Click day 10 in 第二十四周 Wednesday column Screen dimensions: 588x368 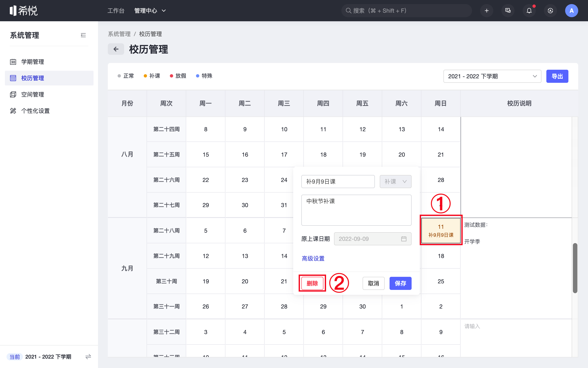coord(284,129)
